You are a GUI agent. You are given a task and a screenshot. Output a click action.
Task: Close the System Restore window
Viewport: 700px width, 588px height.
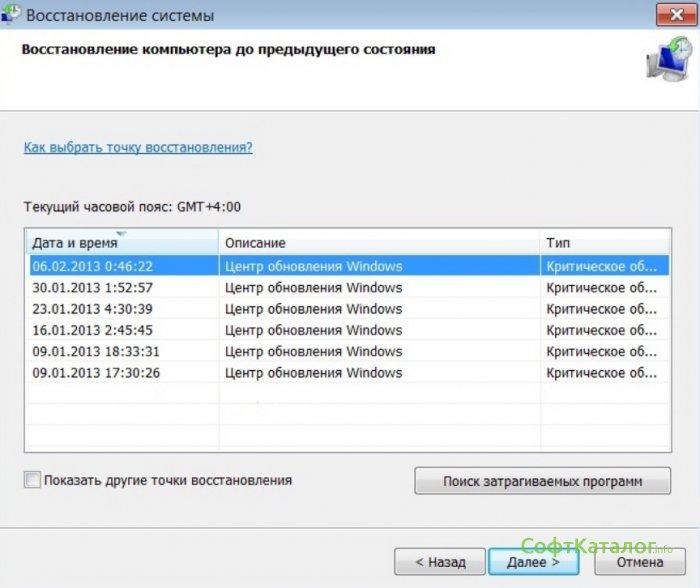[676, 15]
